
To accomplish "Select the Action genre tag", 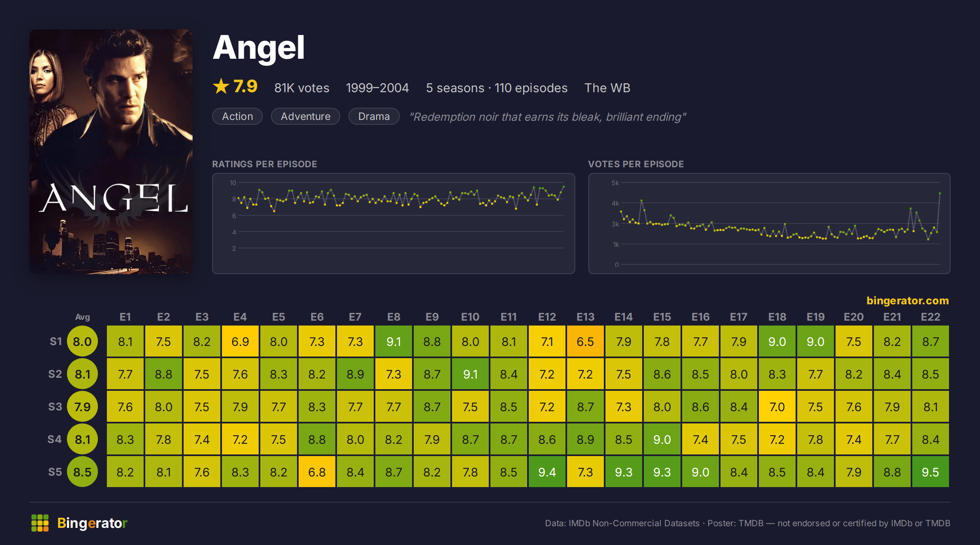I will click(237, 117).
